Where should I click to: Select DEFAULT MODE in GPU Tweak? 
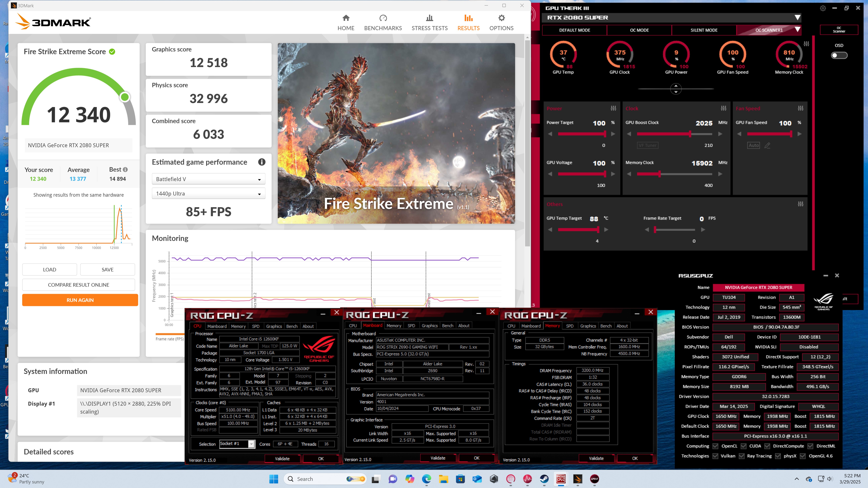coord(574,30)
